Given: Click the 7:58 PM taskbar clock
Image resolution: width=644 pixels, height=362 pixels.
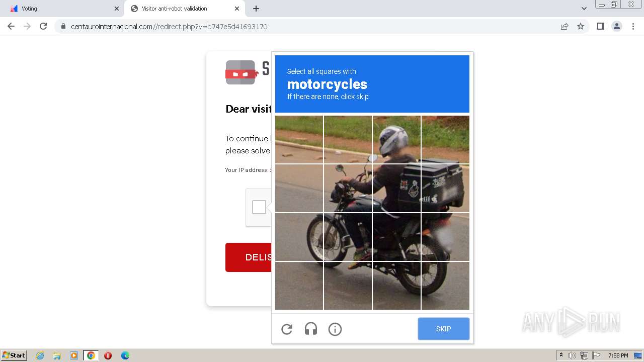Looking at the screenshot, I should point(618,355).
